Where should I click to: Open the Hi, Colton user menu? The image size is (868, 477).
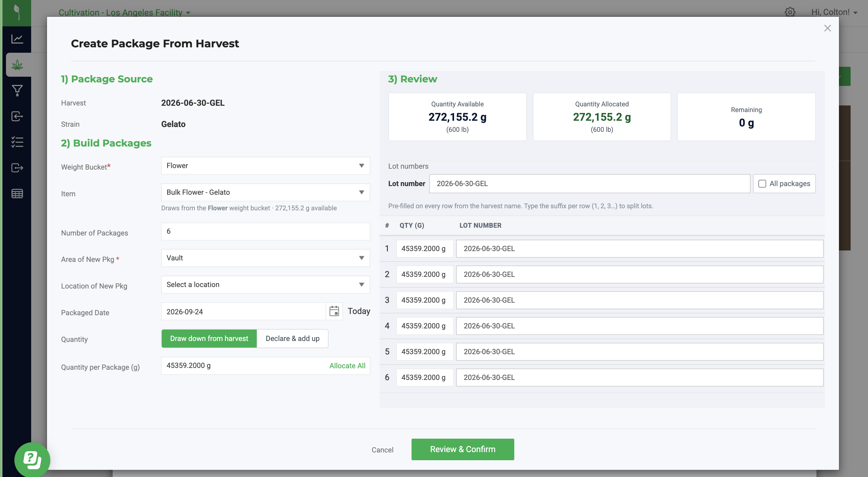pyautogui.click(x=834, y=12)
